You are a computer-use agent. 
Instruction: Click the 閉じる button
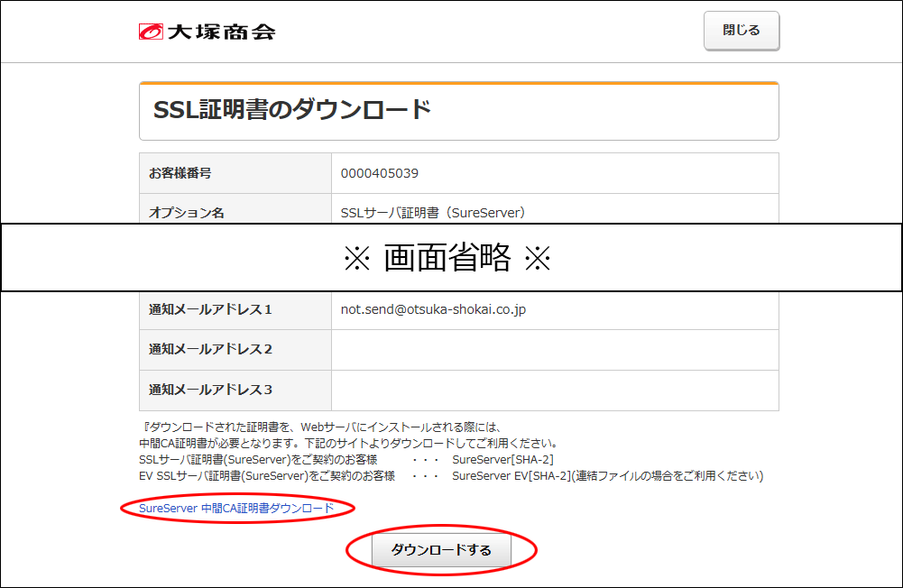(x=742, y=31)
